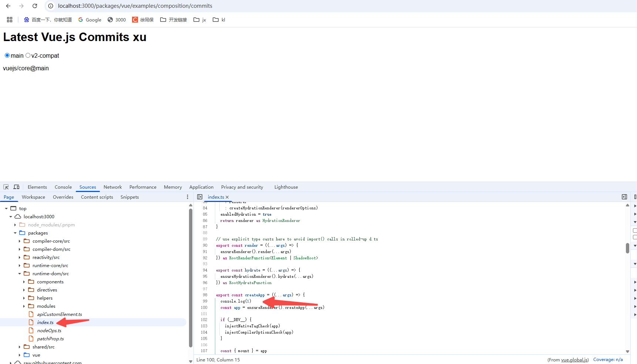
Task: Click the browser forward arrow
Action: pos(21,6)
